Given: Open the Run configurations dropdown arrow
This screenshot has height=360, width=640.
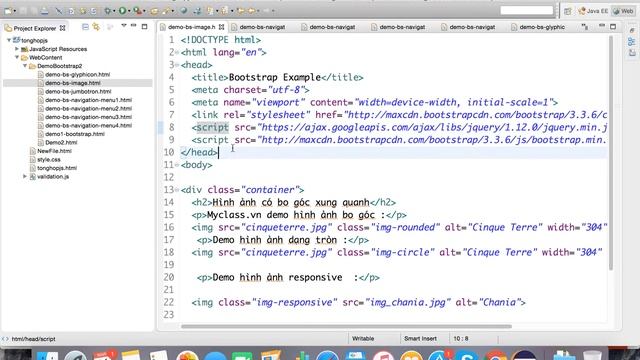Looking at the screenshot, I should click(x=129, y=11).
